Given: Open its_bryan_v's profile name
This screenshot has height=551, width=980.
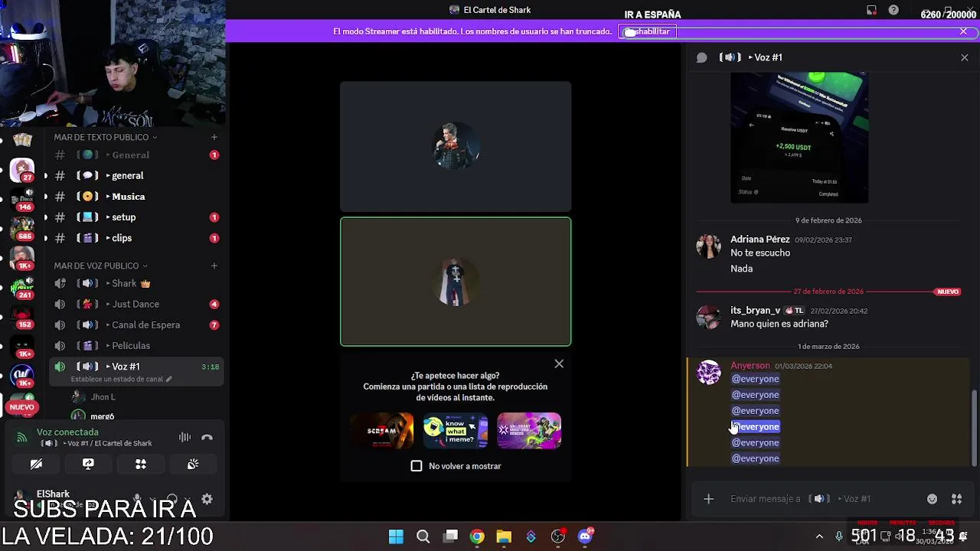Looking at the screenshot, I should tap(755, 310).
